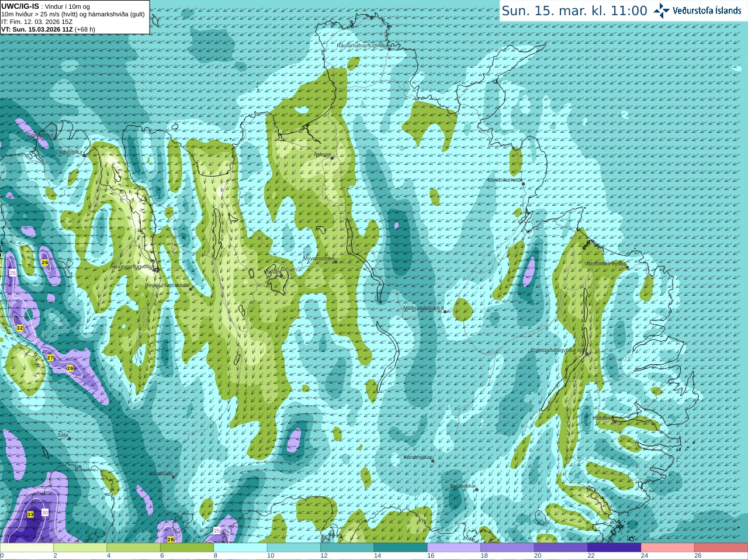The image size is (748, 560).
Task: Click the white 25 contour label near the 28
Action: (x=217, y=530)
